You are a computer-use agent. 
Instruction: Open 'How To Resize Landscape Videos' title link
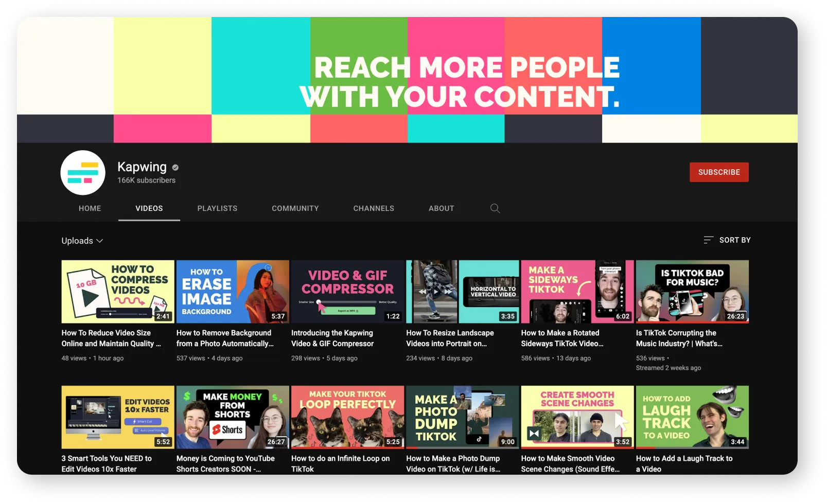coord(450,338)
